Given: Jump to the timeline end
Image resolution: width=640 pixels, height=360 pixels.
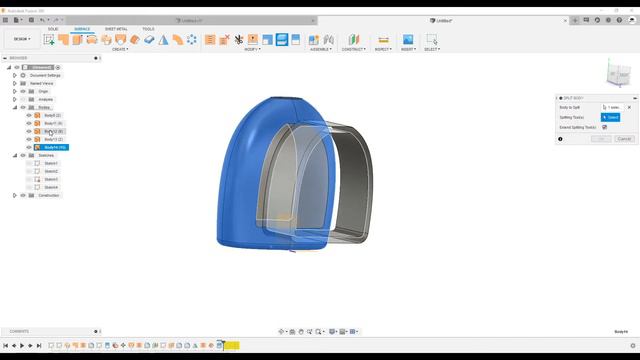Looking at the screenshot, I should pyautogui.click(x=39, y=346).
